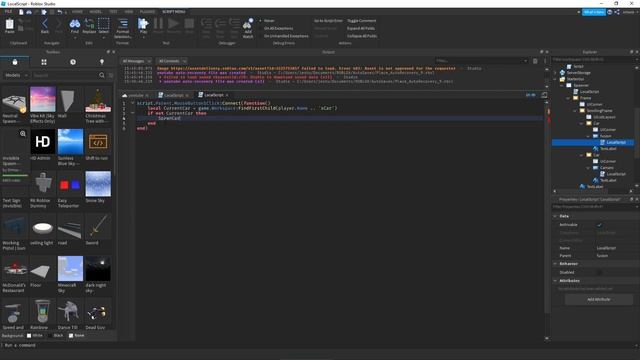Viewport: 640px width, 360px height.
Task: Open Toolbox Creations lightbulb icon
Action: click(102, 62)
